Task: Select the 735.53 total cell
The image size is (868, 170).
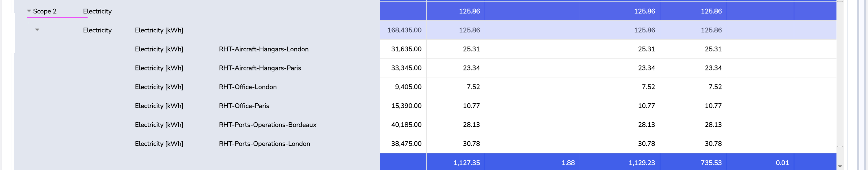Action: [711, 163]
